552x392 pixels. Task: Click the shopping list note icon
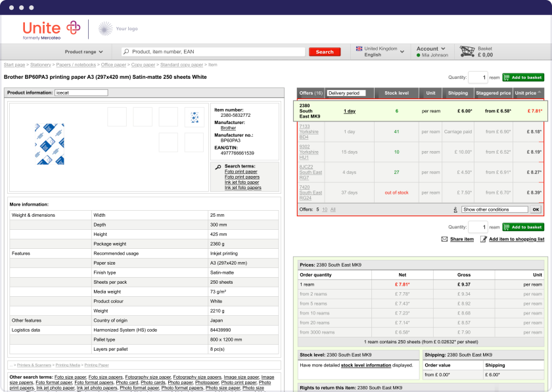click(484, 239)
